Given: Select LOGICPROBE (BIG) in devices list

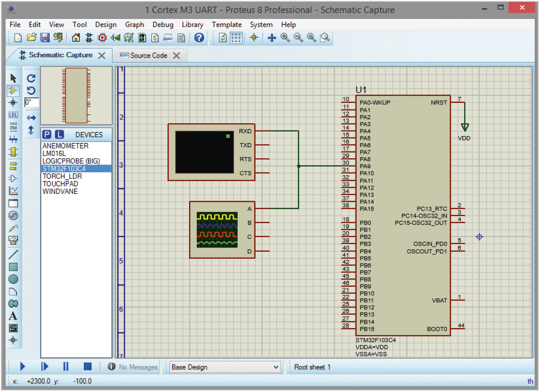Looking at the screenshot, I should [76, 161].
